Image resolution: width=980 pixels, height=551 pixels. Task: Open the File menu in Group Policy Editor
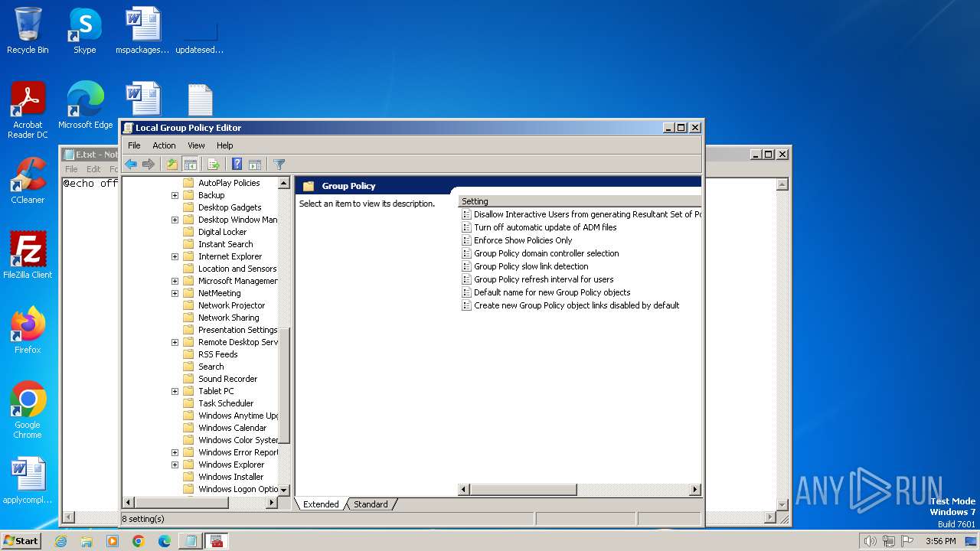pyautogui.click(x=134, y=145)
